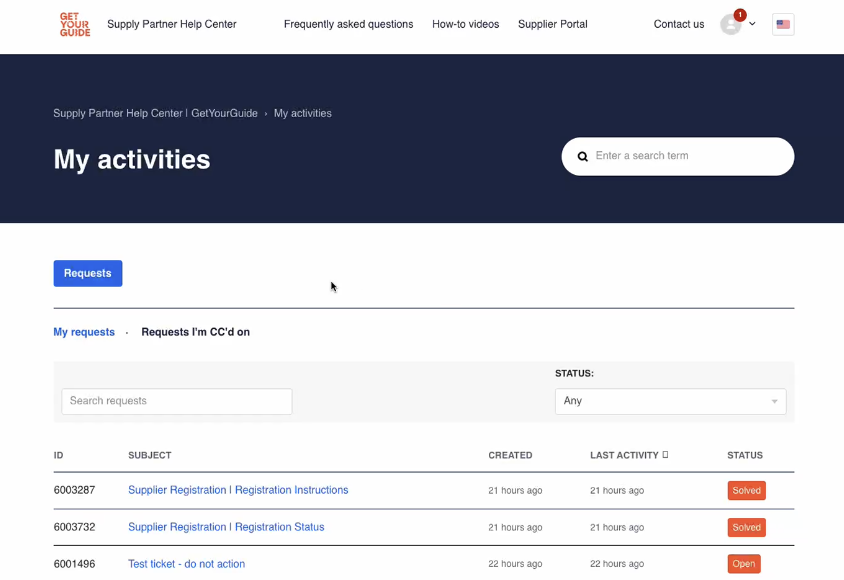Focus the Search requests field
Image resolution: width=844 pixels, height=580 pixels.
click(177, 401)
